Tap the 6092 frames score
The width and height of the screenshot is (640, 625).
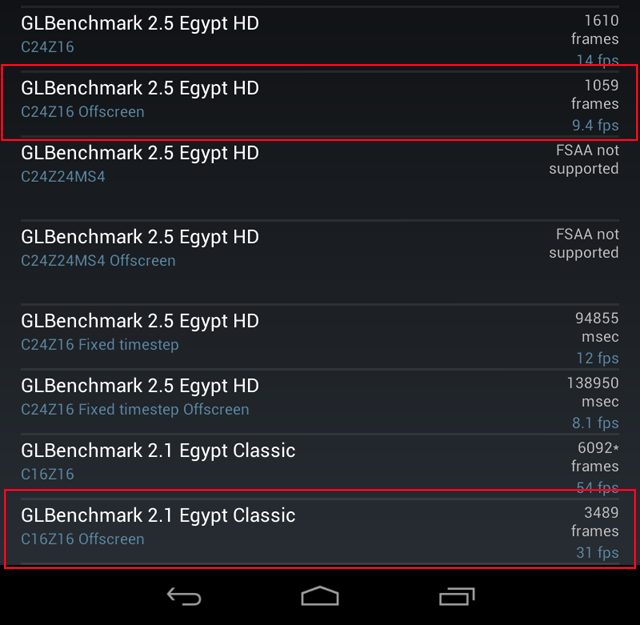tap(595, 457)
